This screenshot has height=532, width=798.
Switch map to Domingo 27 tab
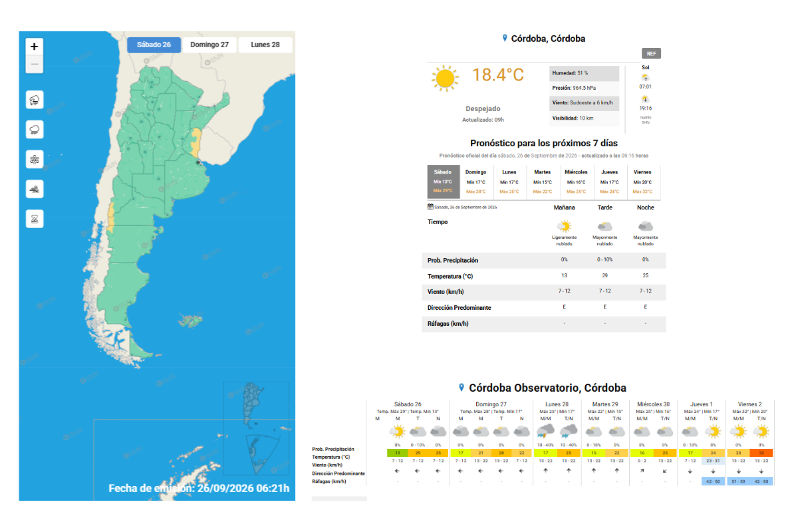click(x=209, y=45)
